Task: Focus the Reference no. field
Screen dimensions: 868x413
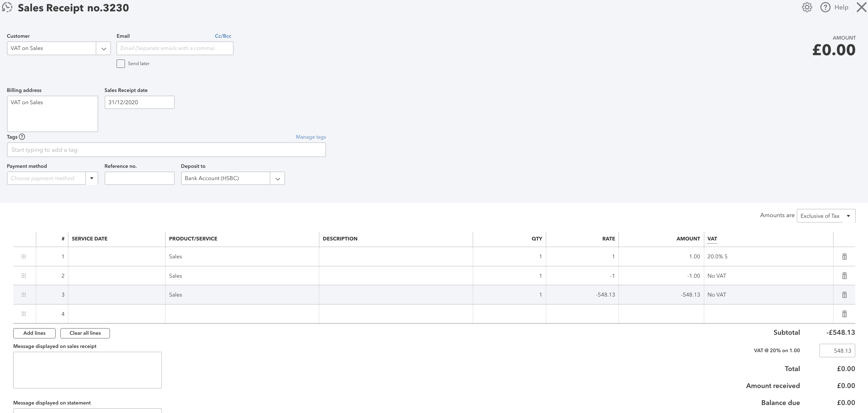Action: (x=139, y=178)
